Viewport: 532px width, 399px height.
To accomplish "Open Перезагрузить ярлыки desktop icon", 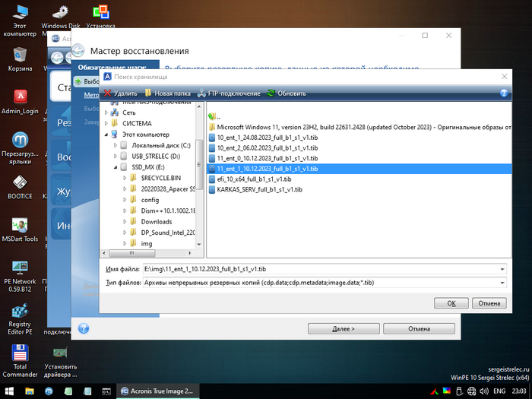I will [20, 148].
